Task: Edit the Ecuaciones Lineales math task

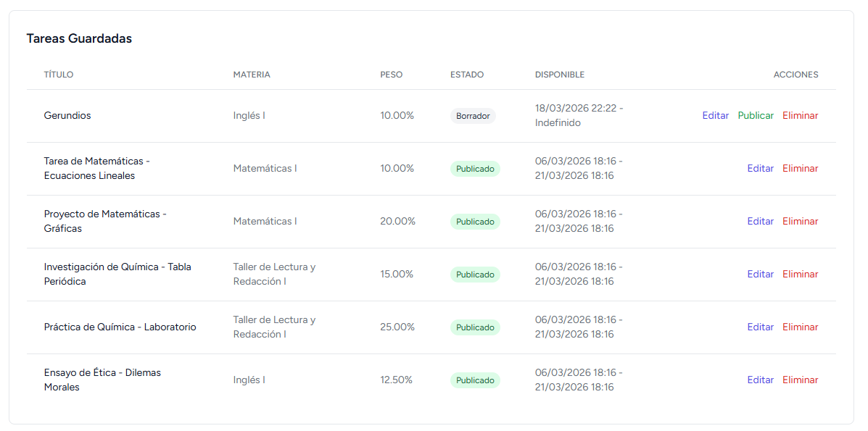Action: 761,169
